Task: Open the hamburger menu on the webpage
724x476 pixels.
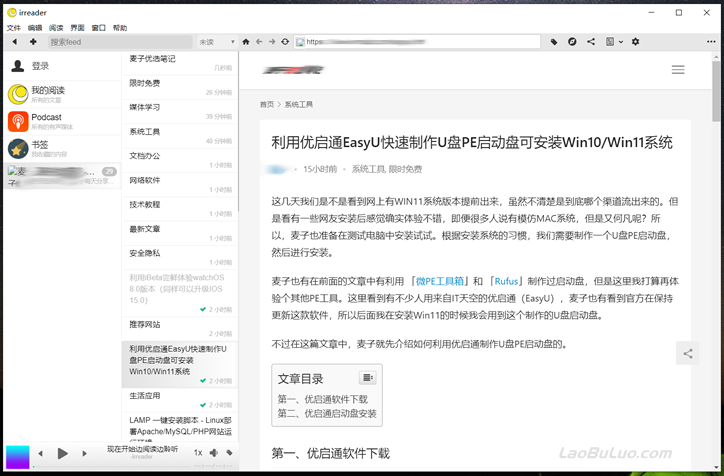Action: (678, 70)
